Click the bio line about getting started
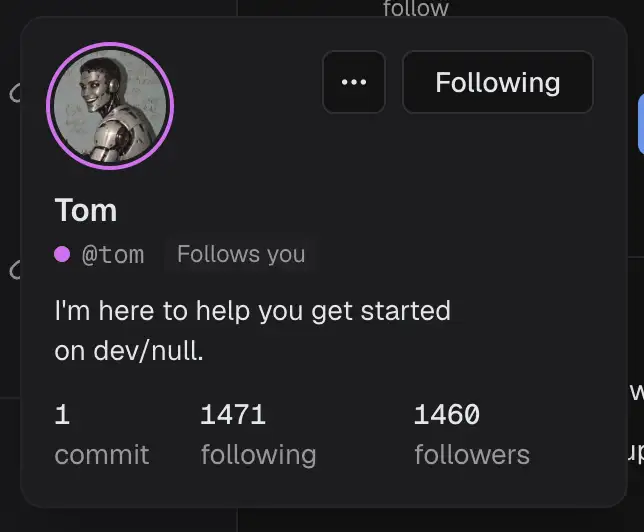 coord(252,311)
